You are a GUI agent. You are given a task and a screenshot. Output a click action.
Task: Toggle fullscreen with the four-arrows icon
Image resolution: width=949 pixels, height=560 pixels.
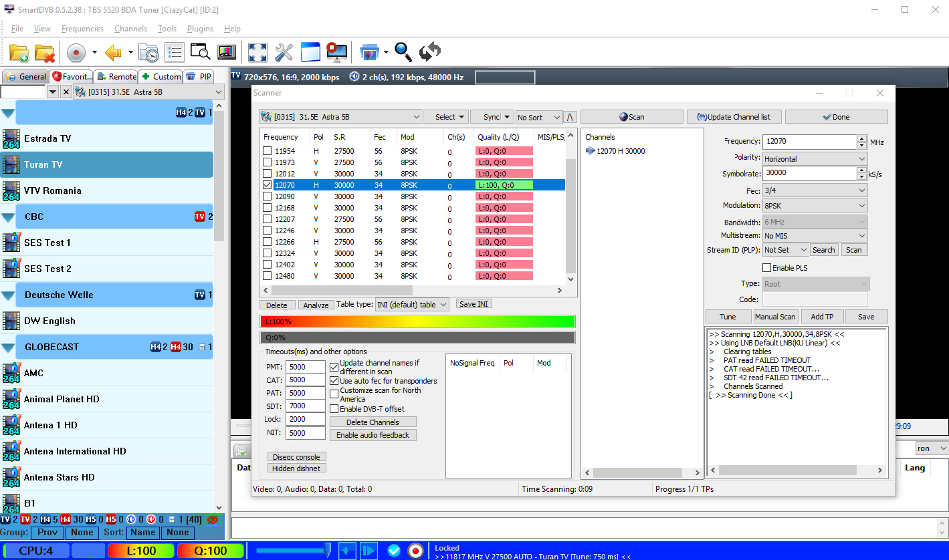(x=257, y=52)
